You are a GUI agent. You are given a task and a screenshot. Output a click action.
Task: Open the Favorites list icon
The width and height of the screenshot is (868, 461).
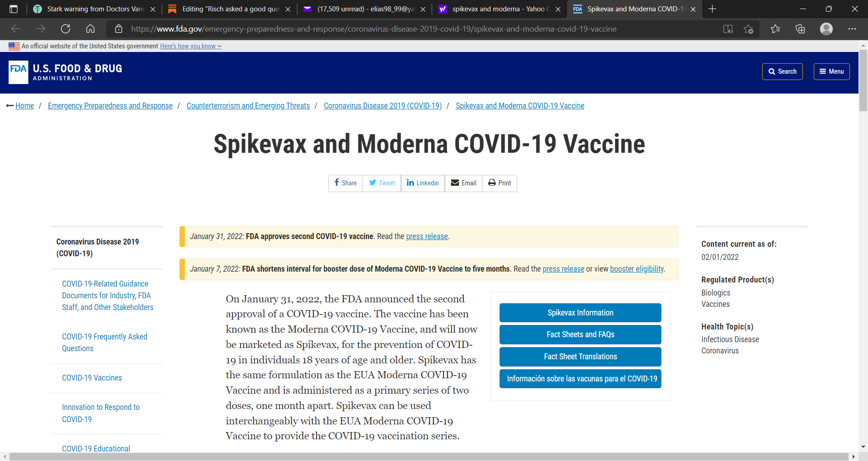[775, 29]
